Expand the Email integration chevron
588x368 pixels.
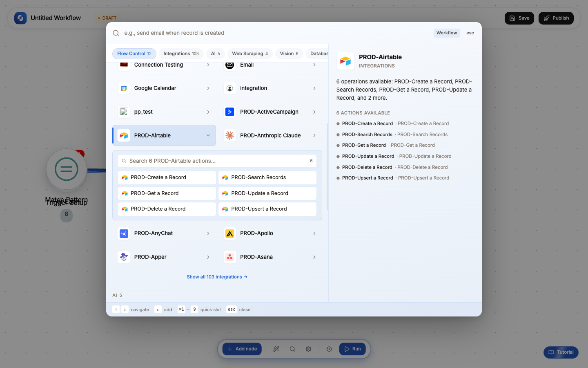pyautogui.click(x=314, y=65)
